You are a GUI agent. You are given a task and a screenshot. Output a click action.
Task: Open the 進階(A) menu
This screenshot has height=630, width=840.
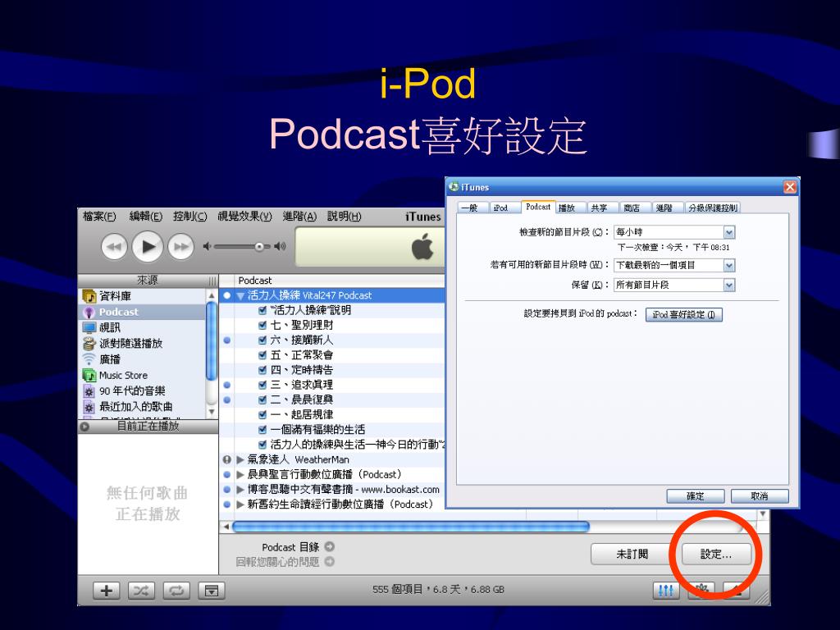pyautogui.click(x=299, y=217)
